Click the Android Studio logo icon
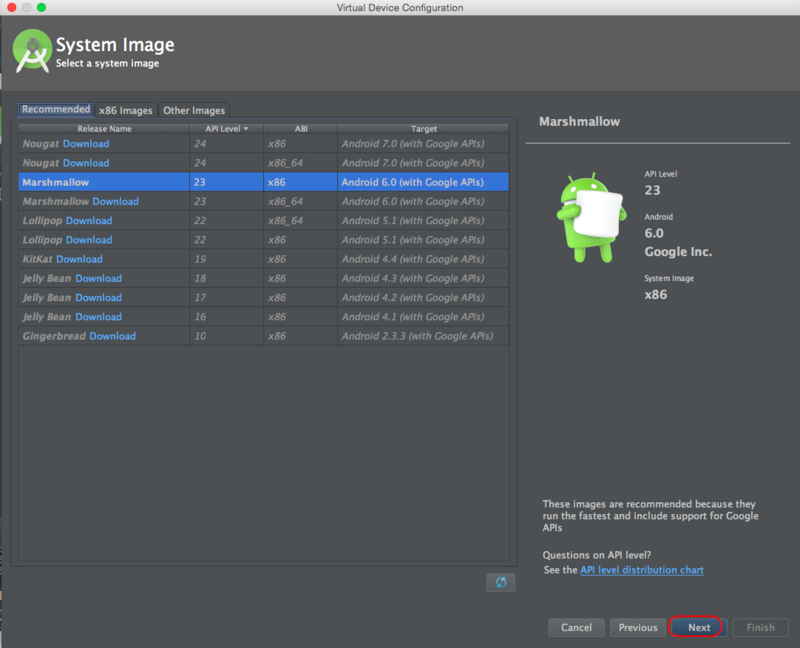 point(32,51)
